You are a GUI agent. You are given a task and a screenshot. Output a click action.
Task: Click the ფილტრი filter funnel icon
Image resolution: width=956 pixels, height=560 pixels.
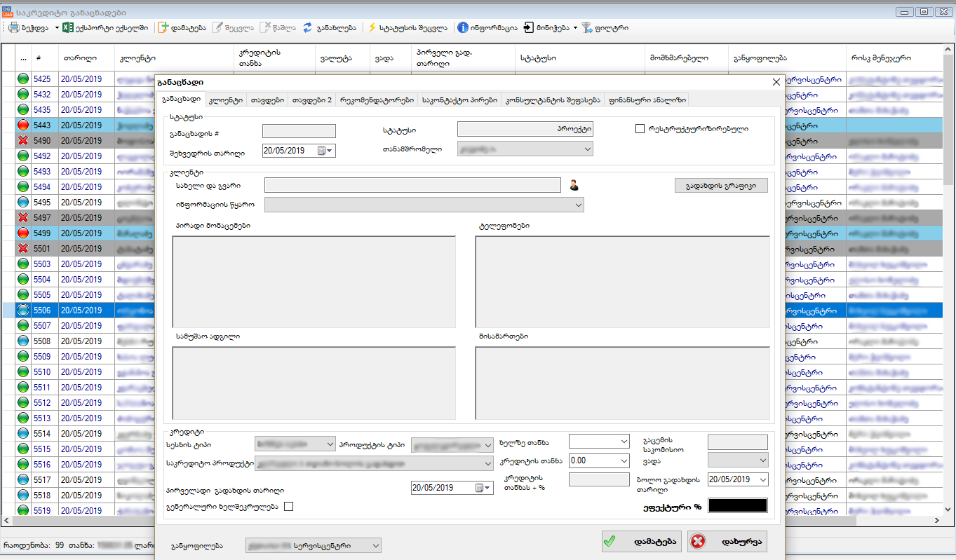pos(587,28)
